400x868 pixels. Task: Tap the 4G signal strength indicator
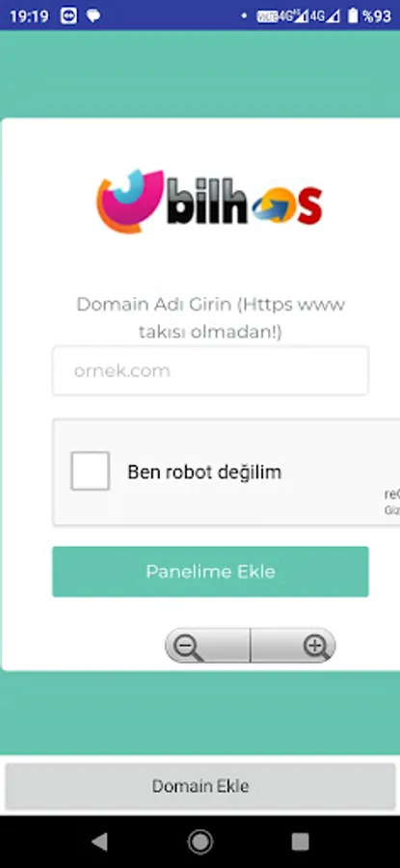324,16
